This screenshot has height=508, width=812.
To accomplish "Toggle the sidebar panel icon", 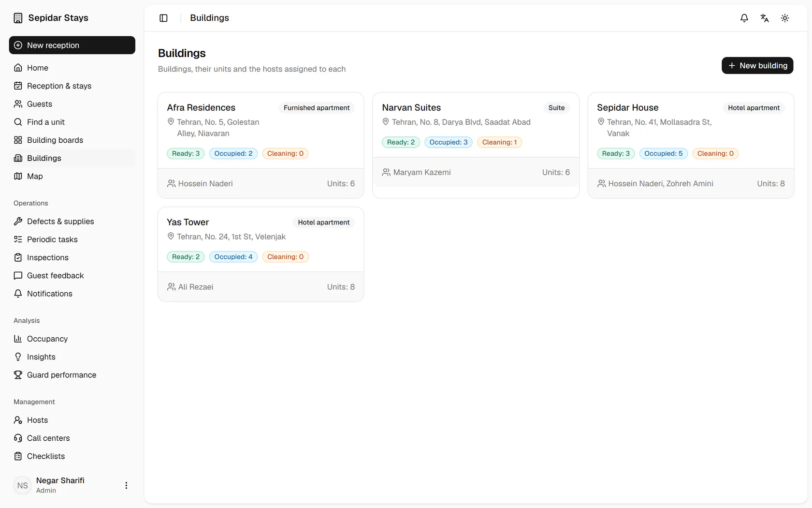I will pos(163,18).
